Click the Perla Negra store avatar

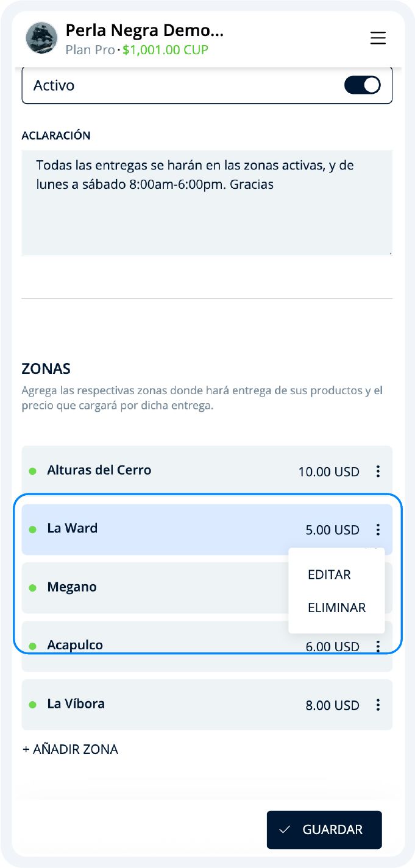point(40,38)
